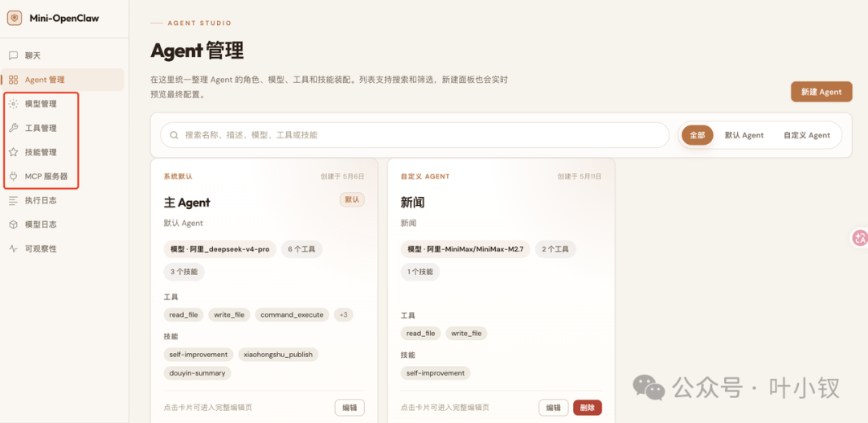This screenshot has width=868, height=423.
Task: Open the 聊天 chat bubble icon
Action: tap(14, 55)
